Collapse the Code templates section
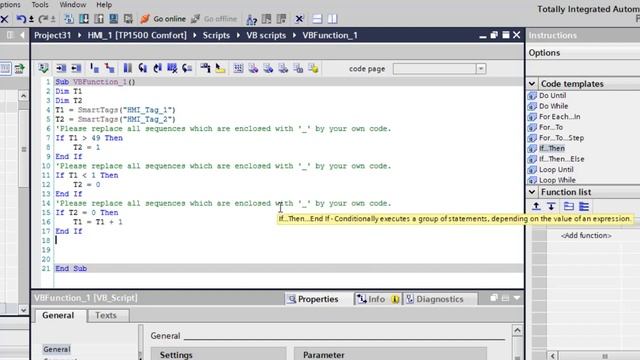640x360 pixels. pyautogui.click(x=532, y=84)
